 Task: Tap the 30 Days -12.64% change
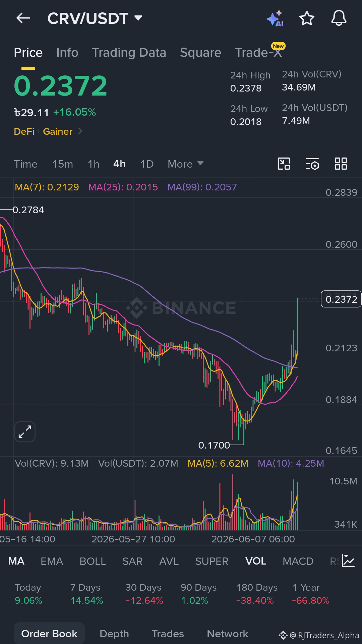point(144,600)
